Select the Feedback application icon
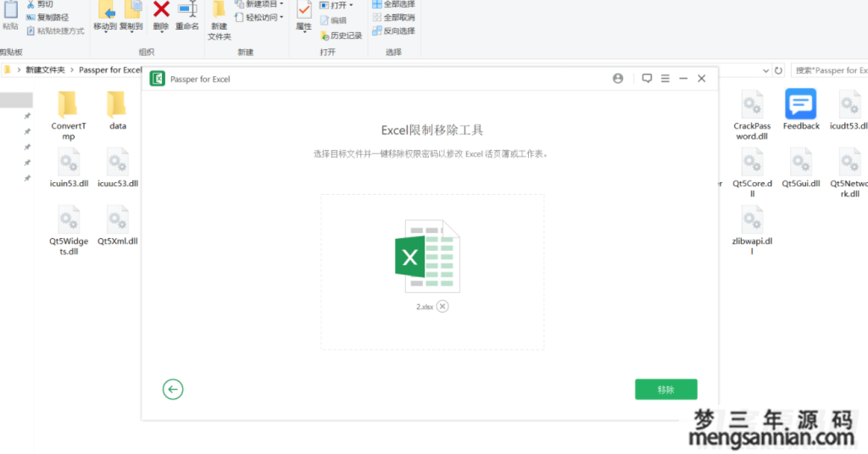Screen dimensions: 868x454 pos(801,109)
